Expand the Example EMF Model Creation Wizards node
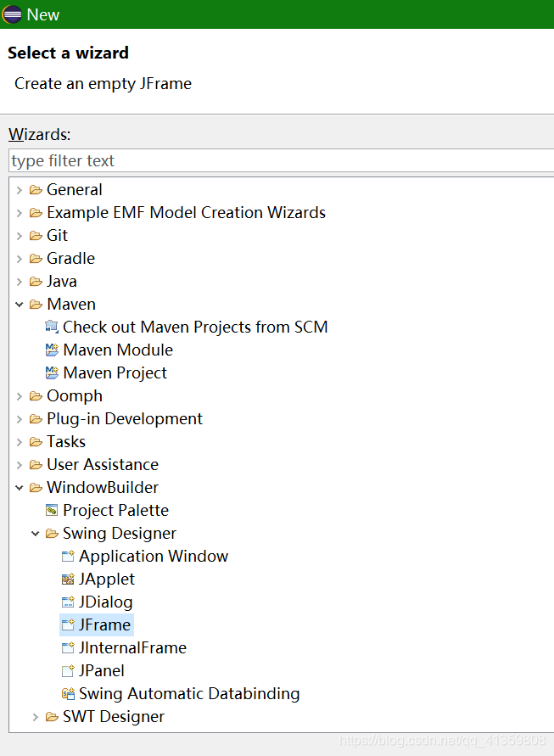The height and width of the screenshot is (756, 554). tap(20, 213)
